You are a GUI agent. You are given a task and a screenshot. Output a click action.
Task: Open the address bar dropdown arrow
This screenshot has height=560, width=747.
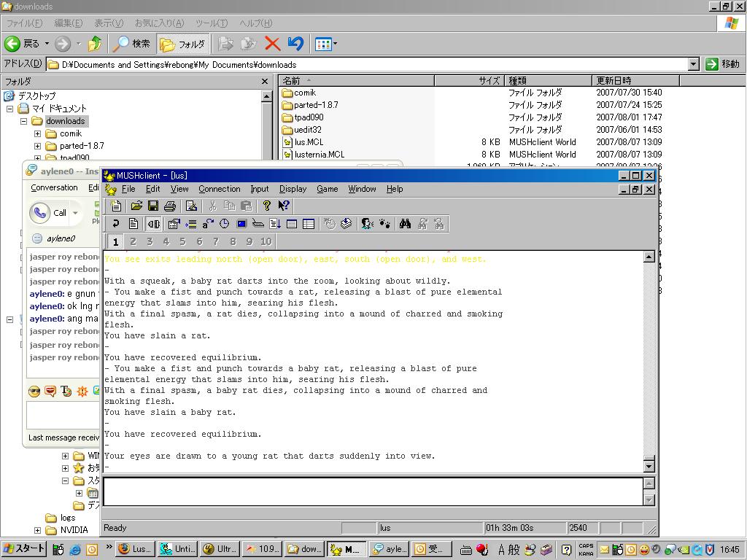pos(694,64)
